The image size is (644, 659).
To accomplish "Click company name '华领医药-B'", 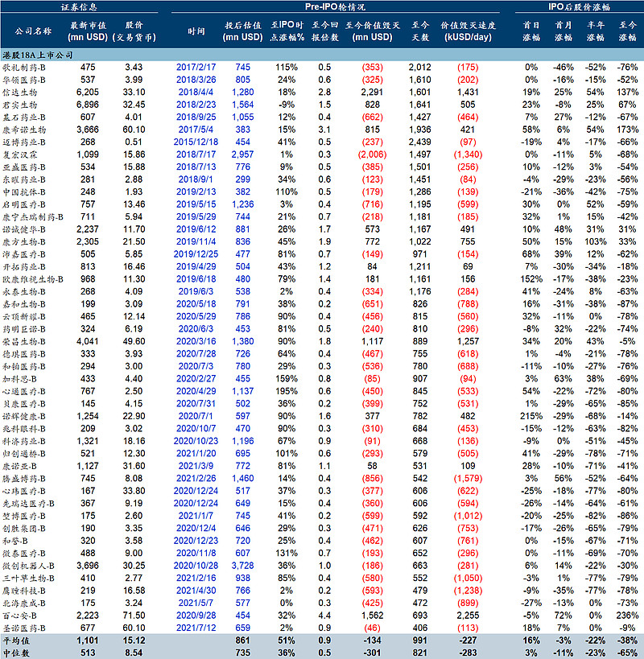I will point(24,80).
